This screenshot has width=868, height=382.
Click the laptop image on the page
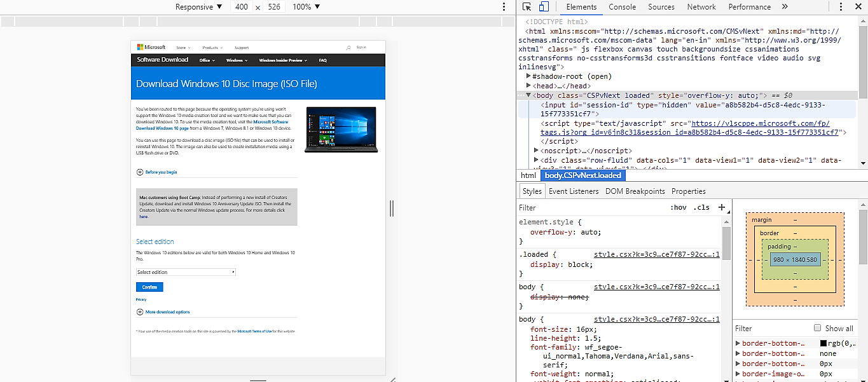[341, 130]
